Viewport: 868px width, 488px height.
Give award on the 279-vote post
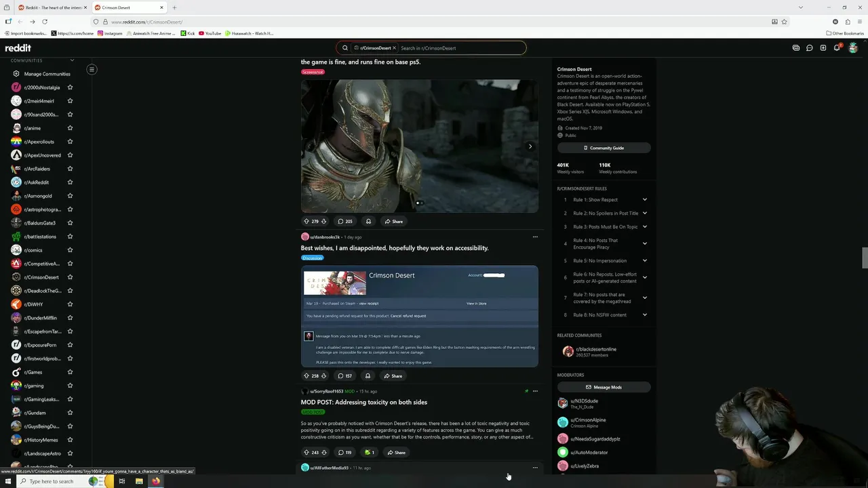click(368, 221)
